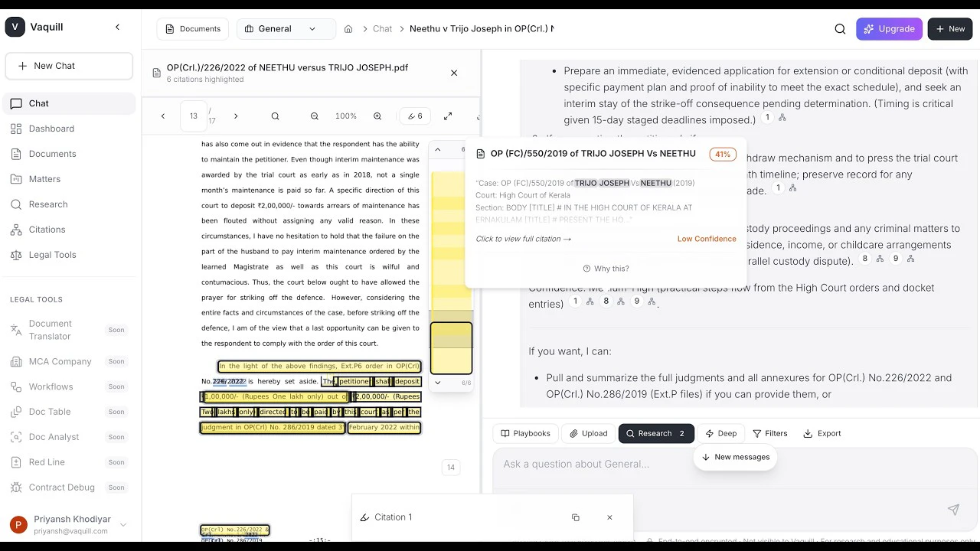The width and height of the screenshot is (980, 551).
Task: Jump to previous citation highlight chevron
Action: coord(438,150)
